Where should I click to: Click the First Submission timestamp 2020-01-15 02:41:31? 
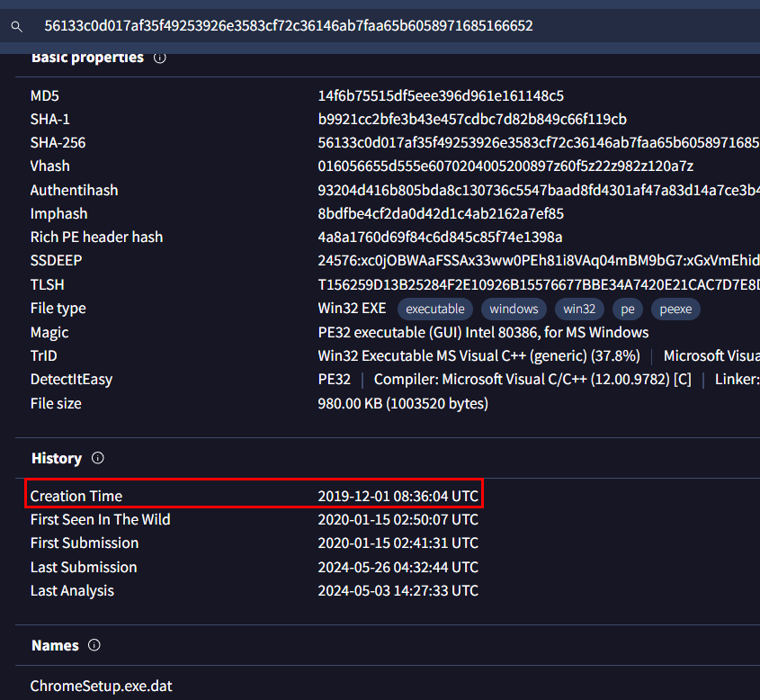pyautogui.click(x=398, y=543)
